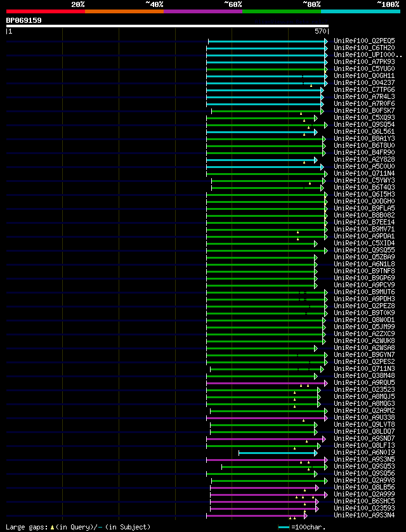406x532 pixels.
Task: View hit UniRef100_Q9LVT8
Action: (x=364, y=424)
